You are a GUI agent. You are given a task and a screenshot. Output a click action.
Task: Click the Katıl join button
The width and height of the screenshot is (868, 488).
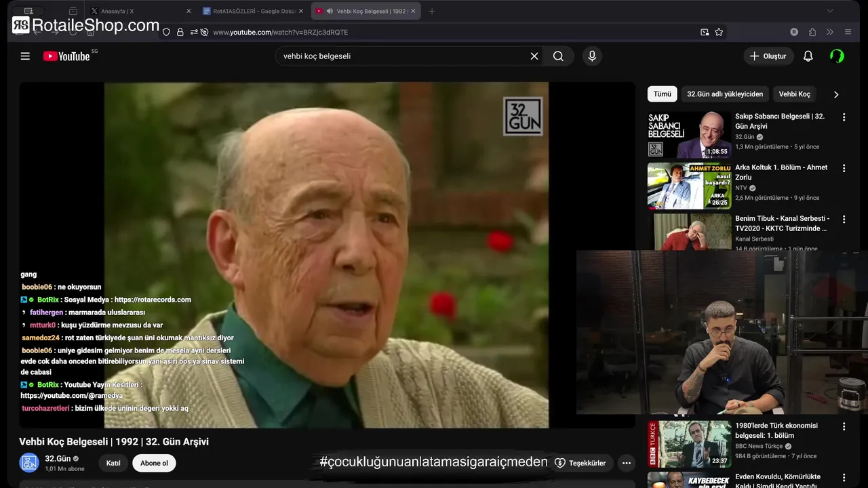tap(113, 463)
